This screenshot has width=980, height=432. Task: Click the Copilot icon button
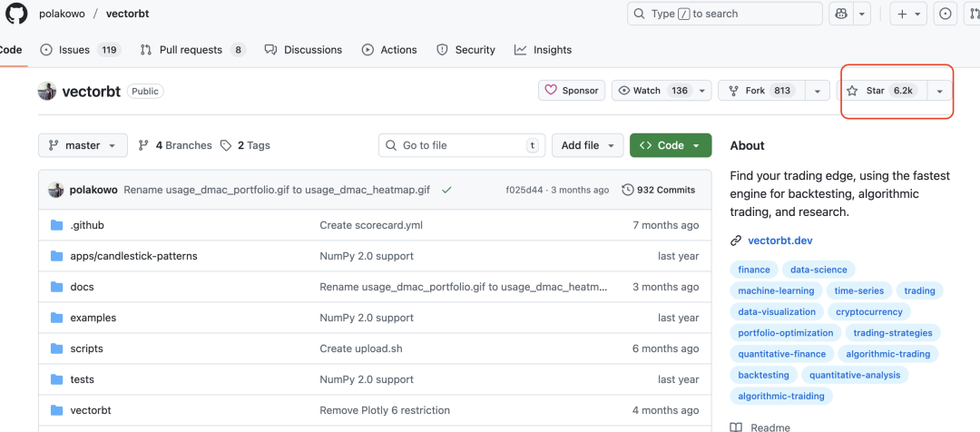click(840, 14)
